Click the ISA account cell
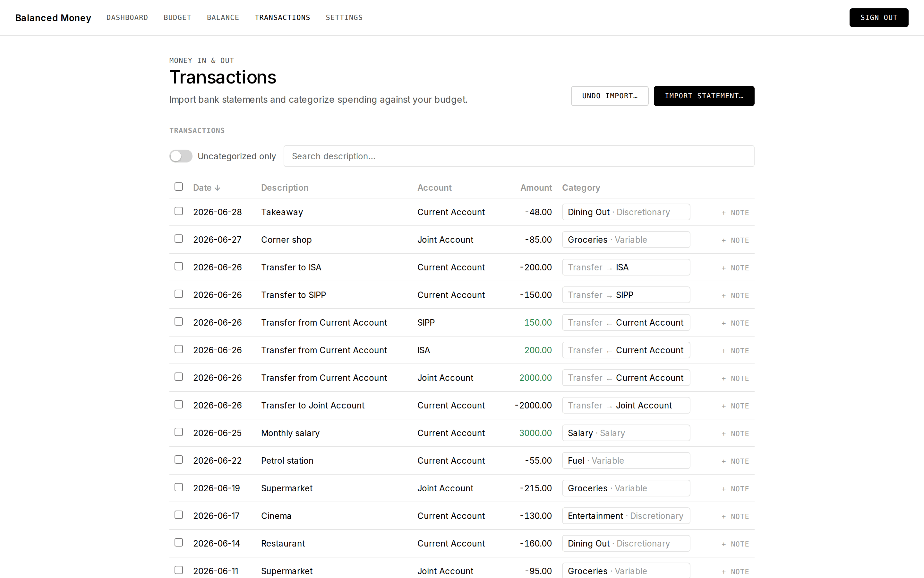This screenshot has width=924, height=578. [424, 350]
